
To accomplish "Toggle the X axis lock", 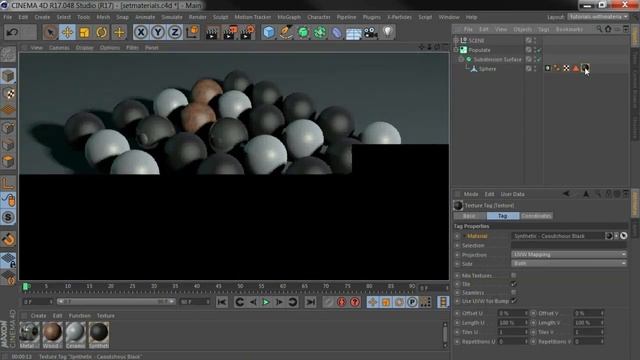I will tap(141, 32).
